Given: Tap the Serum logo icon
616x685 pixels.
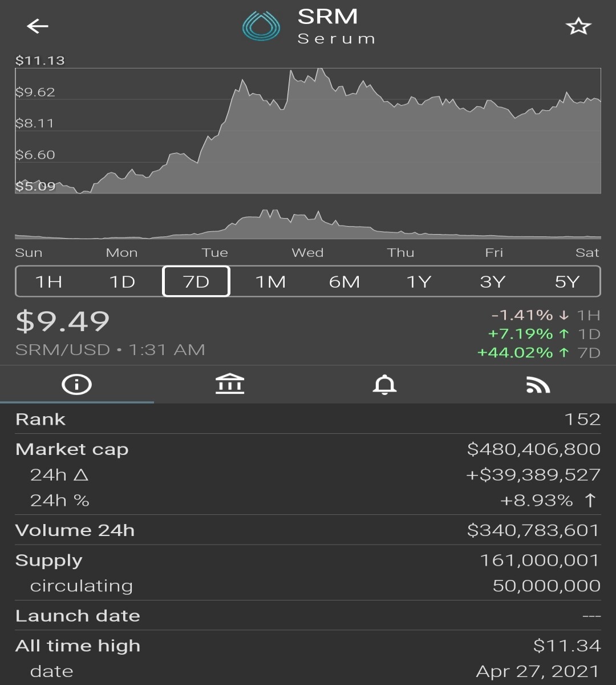Looking at the screenshot, I should click(261, 26).
